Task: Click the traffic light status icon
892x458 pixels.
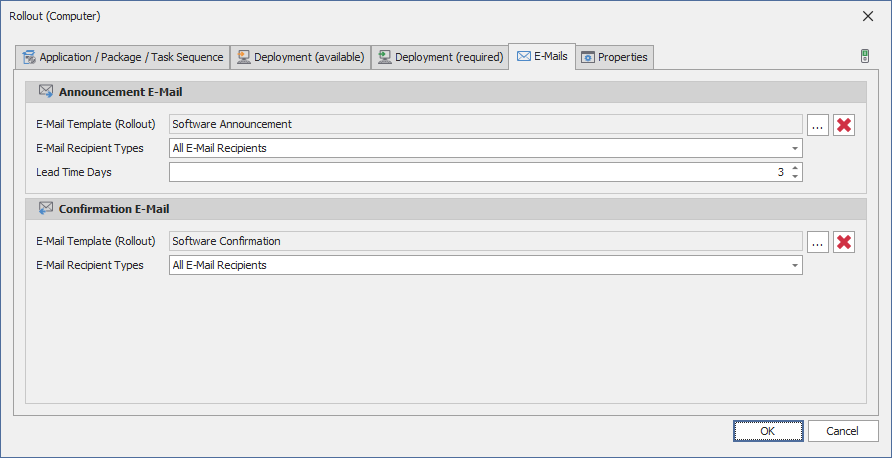Action: 865,56
